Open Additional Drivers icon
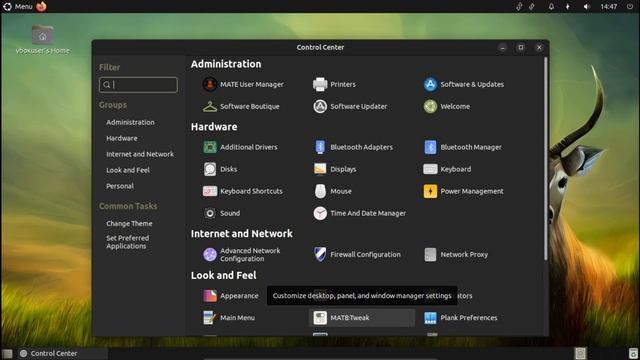 click(210, 147)
